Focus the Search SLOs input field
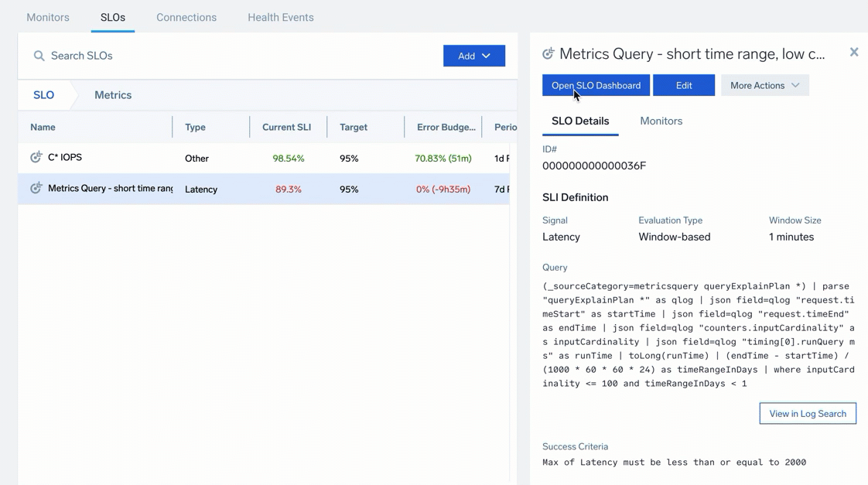 click(x=232, y=56)
